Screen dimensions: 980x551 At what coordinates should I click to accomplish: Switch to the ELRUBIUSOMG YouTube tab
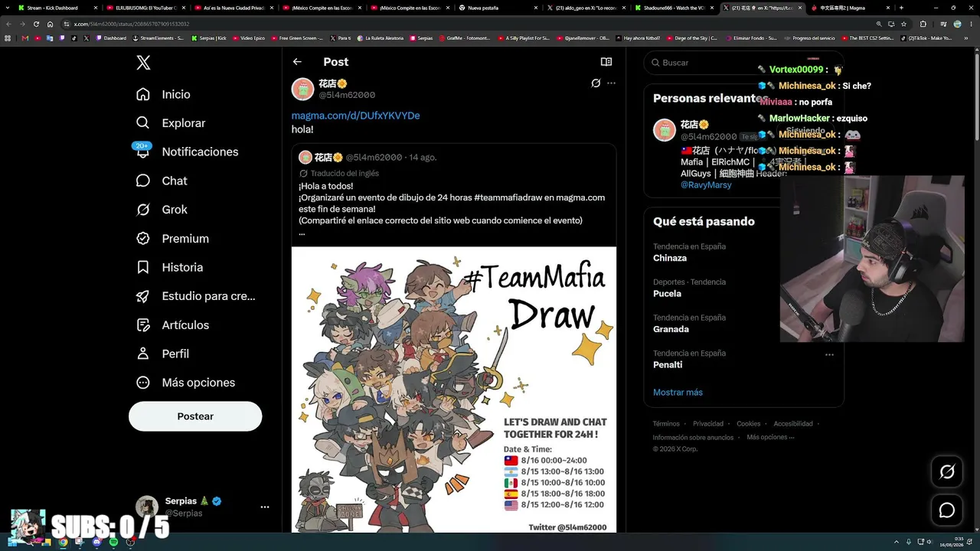click(146, 8)
